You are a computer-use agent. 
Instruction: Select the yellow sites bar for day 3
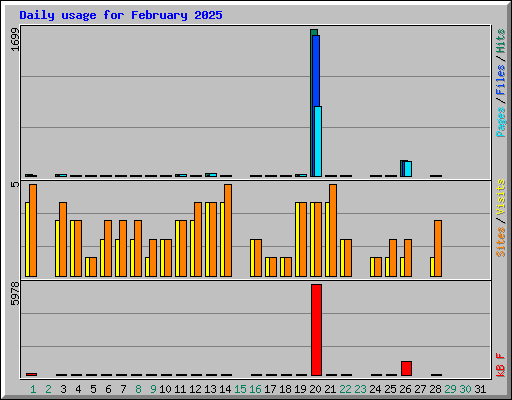point(57,248)
